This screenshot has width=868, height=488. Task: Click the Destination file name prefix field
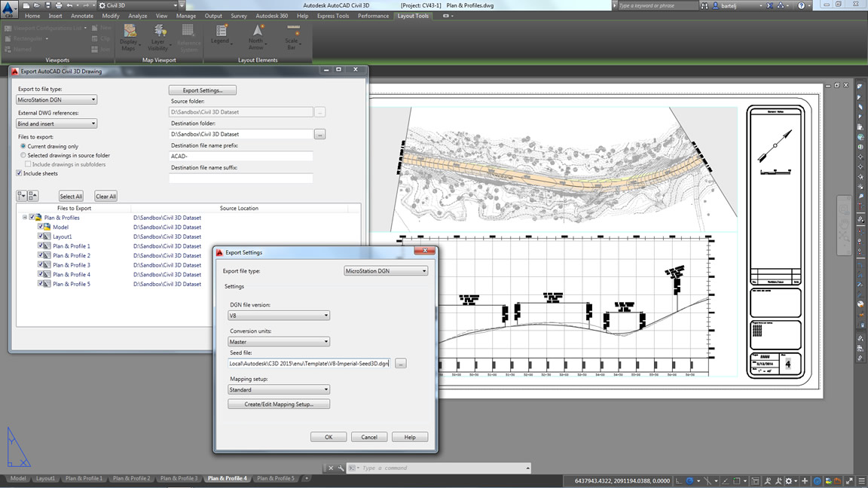241,156
